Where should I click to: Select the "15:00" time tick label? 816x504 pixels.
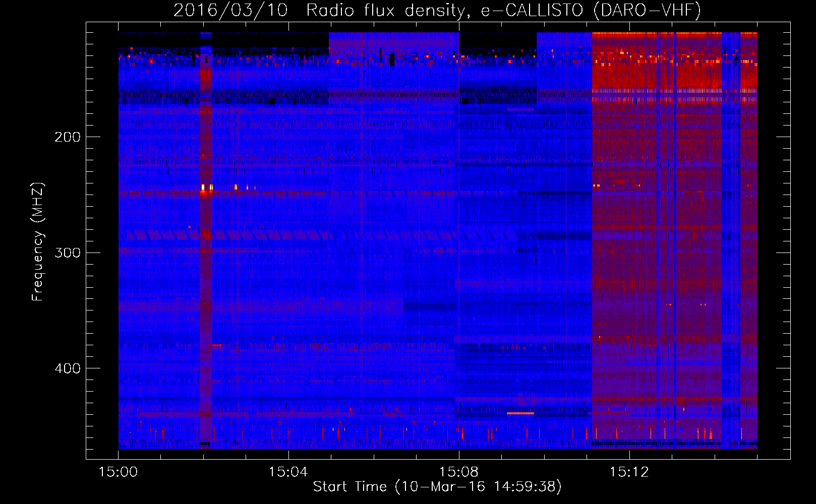118,472
